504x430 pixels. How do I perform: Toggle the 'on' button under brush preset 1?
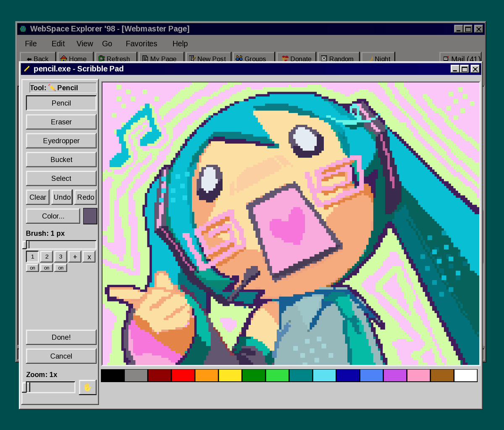pyautogui.click(x=32, y=268)
